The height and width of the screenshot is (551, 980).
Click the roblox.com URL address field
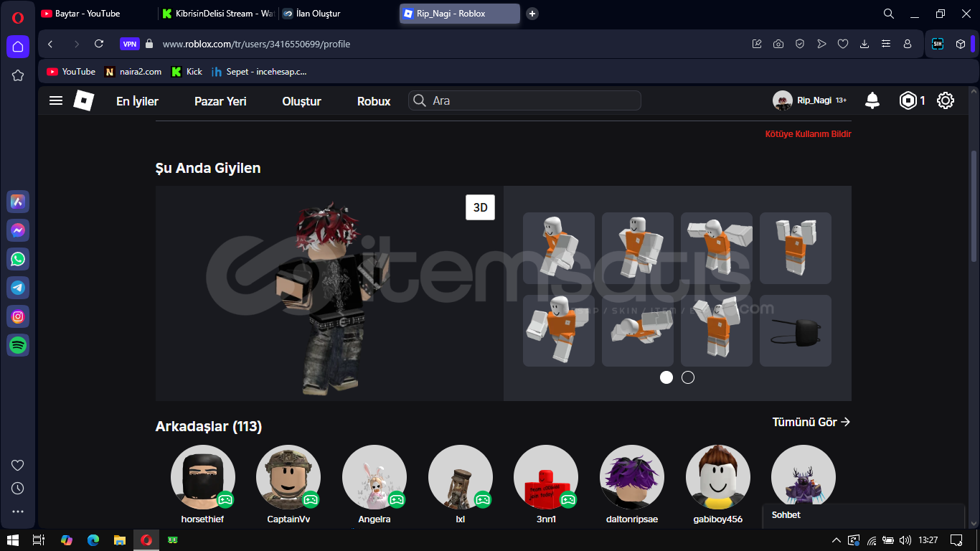click(256, 44)
